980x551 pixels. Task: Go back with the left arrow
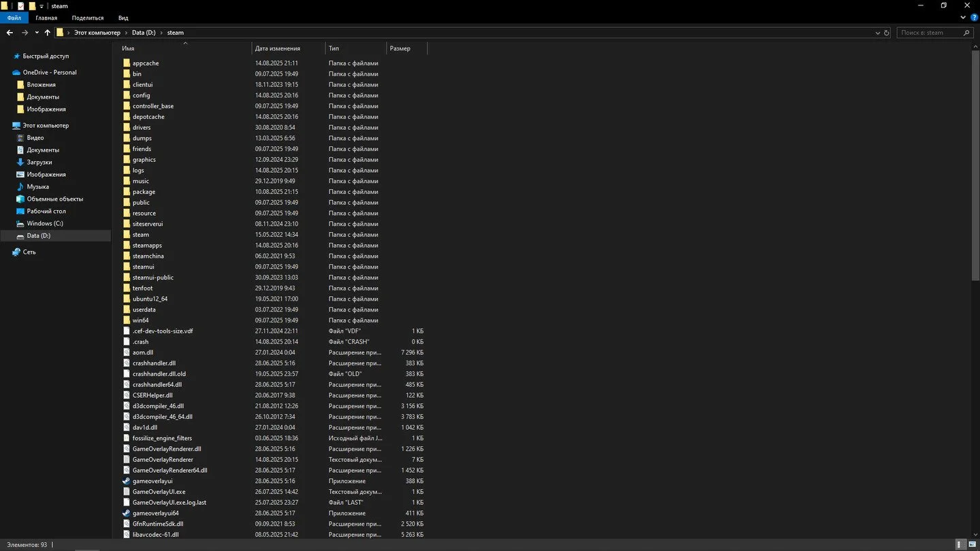[10, 33]
